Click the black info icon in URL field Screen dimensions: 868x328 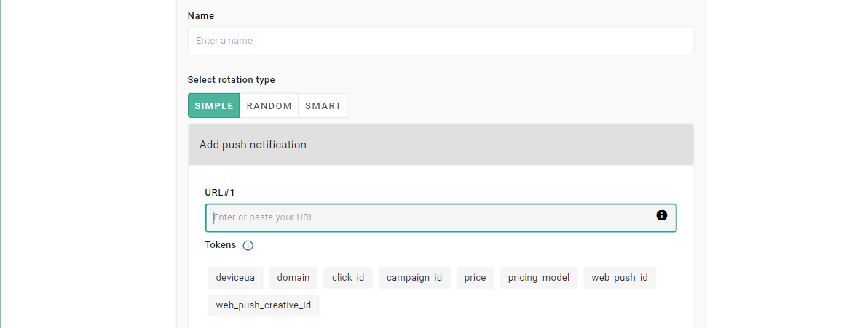(661, 215)
